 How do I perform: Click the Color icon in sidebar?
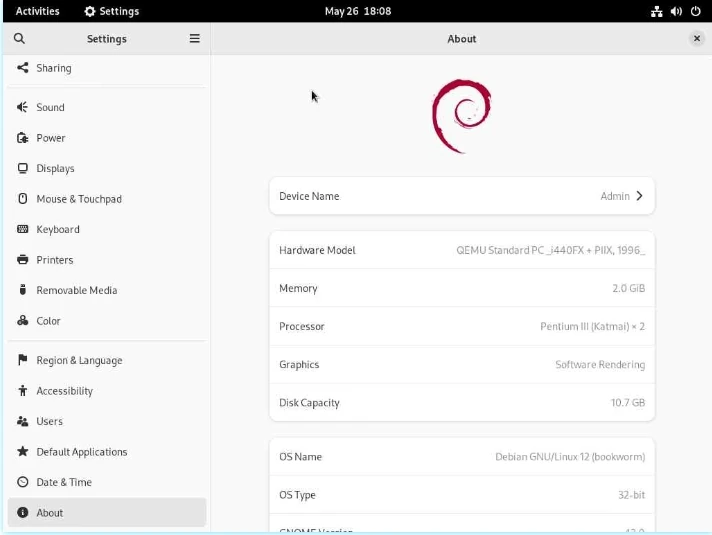[x=23, y=321]
